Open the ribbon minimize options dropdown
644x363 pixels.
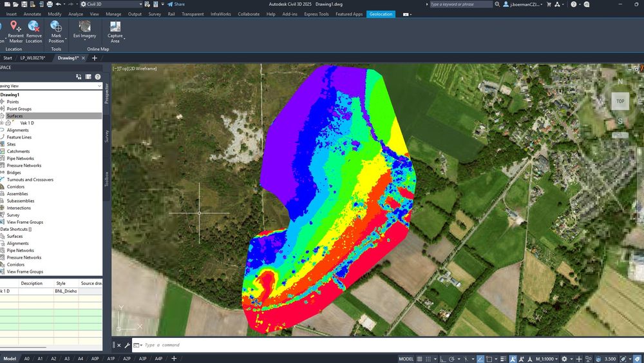[411, 14]
